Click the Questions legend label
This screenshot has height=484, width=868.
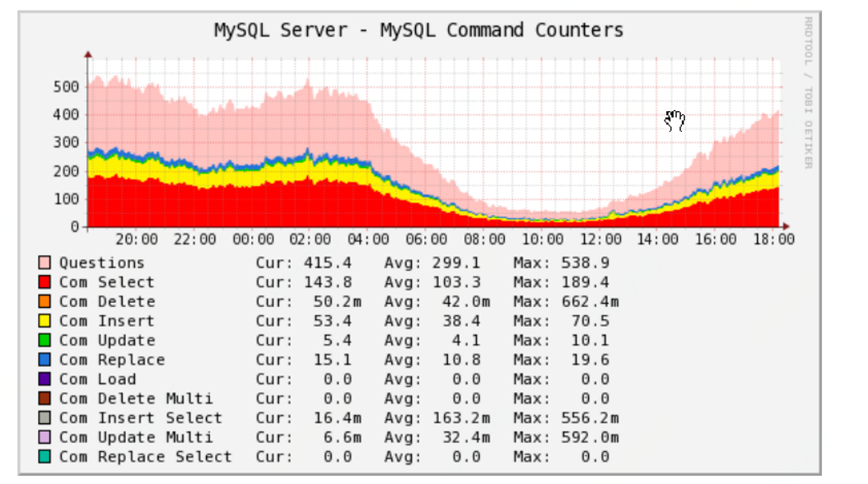click(102, 263)
